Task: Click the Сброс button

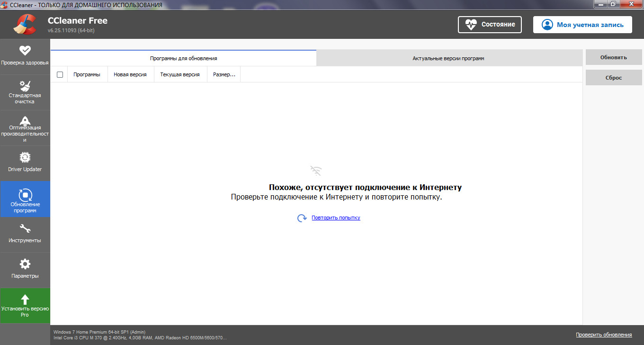Action: [x=613, y=78]
